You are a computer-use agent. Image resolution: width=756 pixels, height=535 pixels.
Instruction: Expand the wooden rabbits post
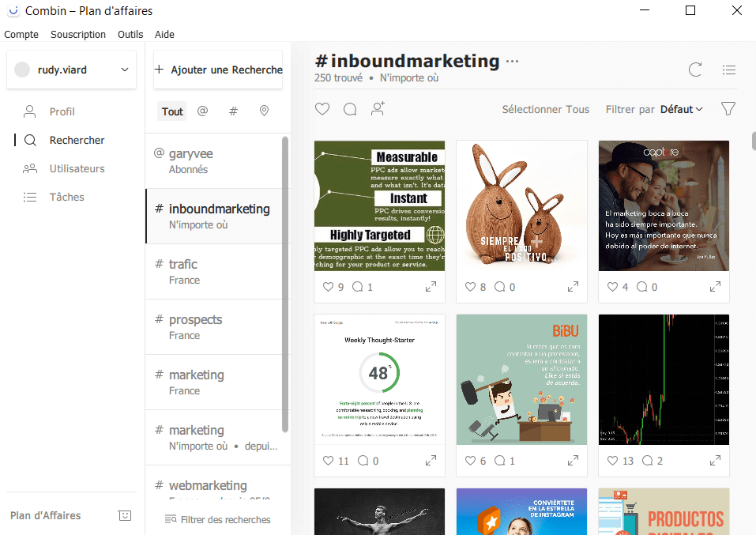(x=573, y=287)
